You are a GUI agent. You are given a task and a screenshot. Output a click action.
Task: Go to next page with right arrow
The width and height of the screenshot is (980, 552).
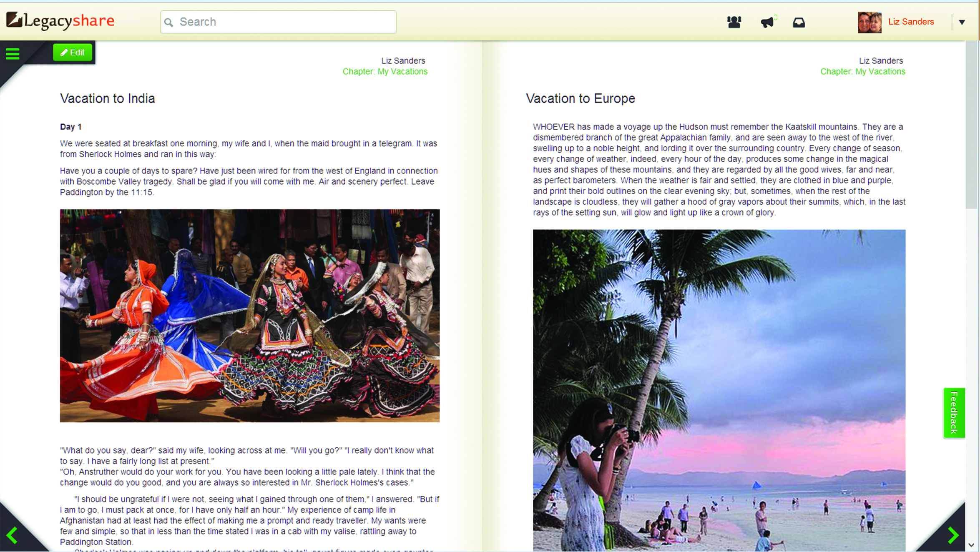point(952,535)
